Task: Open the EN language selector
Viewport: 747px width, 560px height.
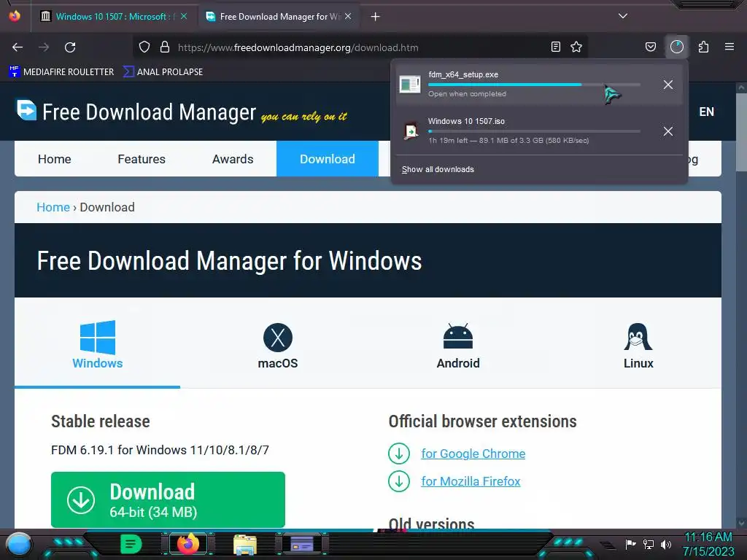Action: tap(706, 112)
